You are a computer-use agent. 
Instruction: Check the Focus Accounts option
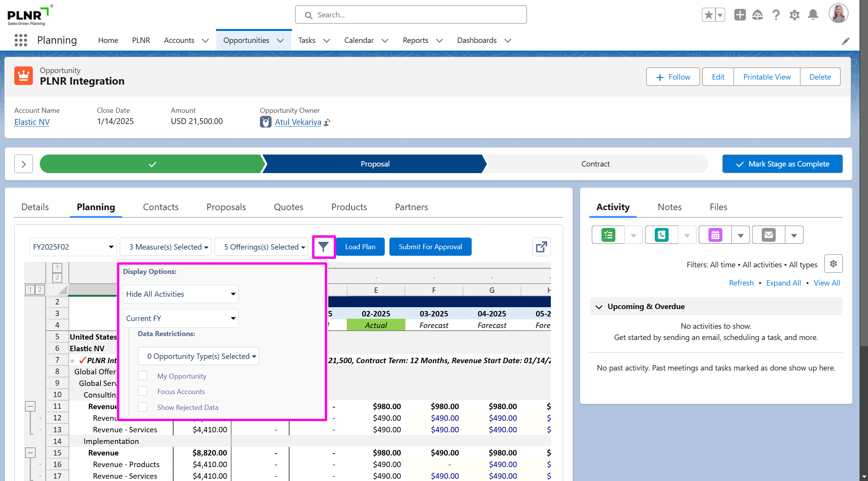143,391
